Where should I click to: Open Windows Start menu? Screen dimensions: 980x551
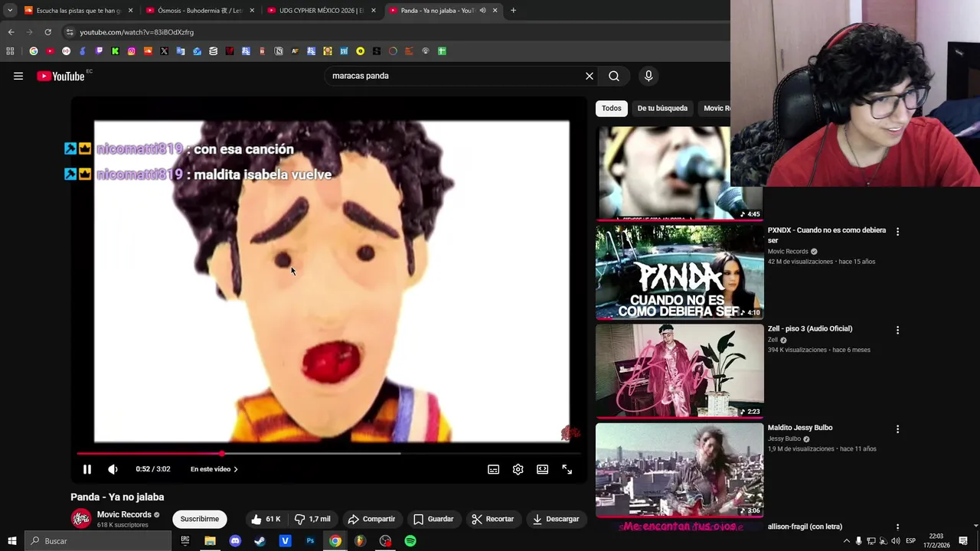(12, 541)
